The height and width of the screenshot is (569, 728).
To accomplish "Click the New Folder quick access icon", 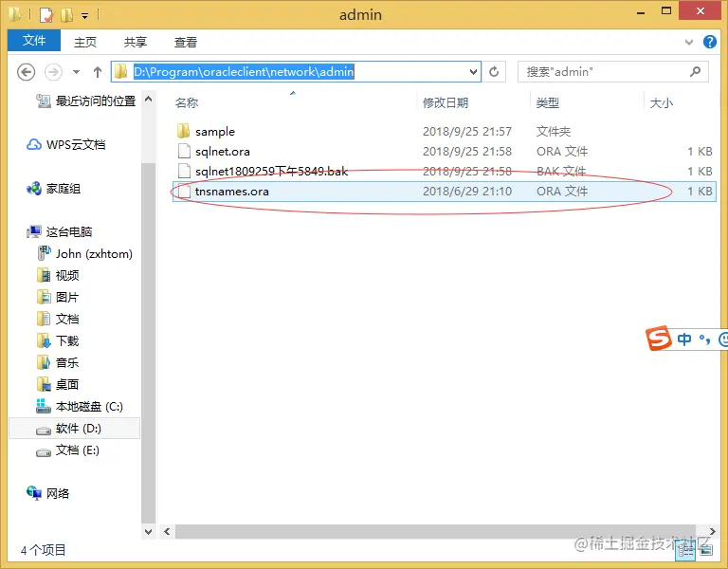I will pos(67,15).
